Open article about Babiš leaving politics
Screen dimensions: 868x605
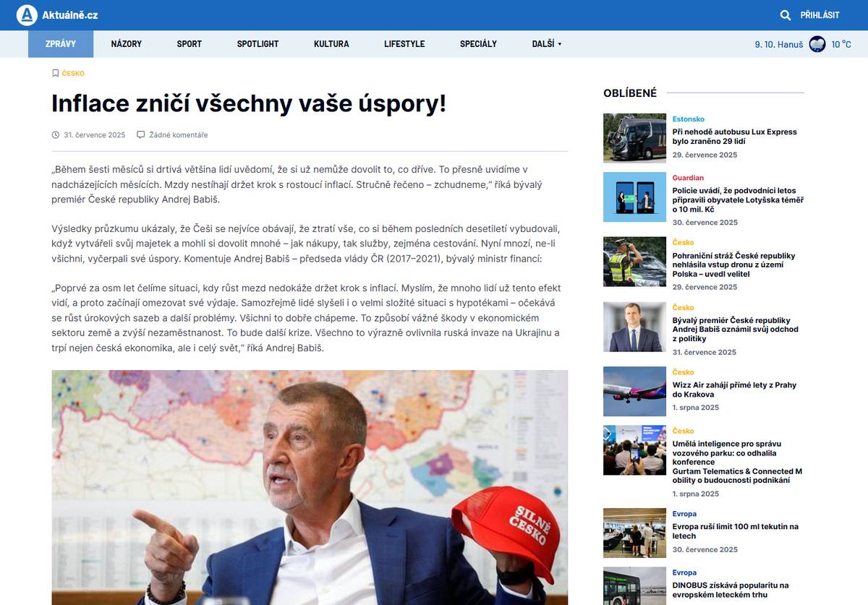pyautogui.click(x=735, y=330)
